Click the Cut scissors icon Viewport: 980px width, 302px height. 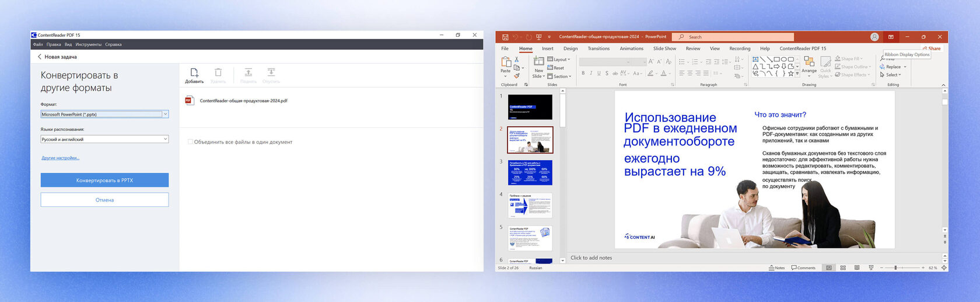point(516,60)
